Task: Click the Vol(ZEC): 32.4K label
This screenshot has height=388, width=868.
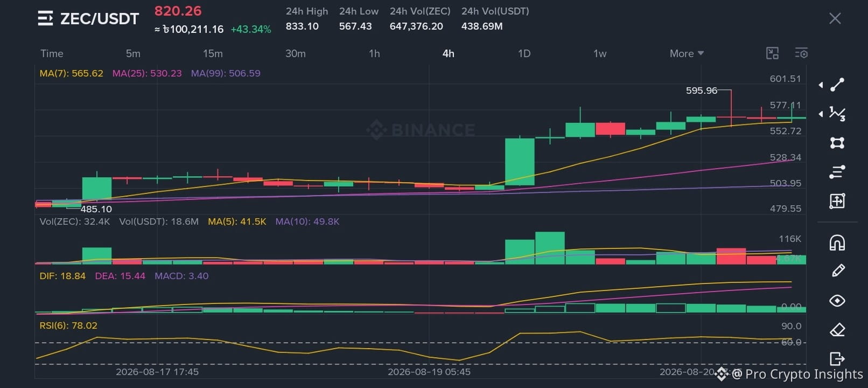Action: click(x=74, y=221)
